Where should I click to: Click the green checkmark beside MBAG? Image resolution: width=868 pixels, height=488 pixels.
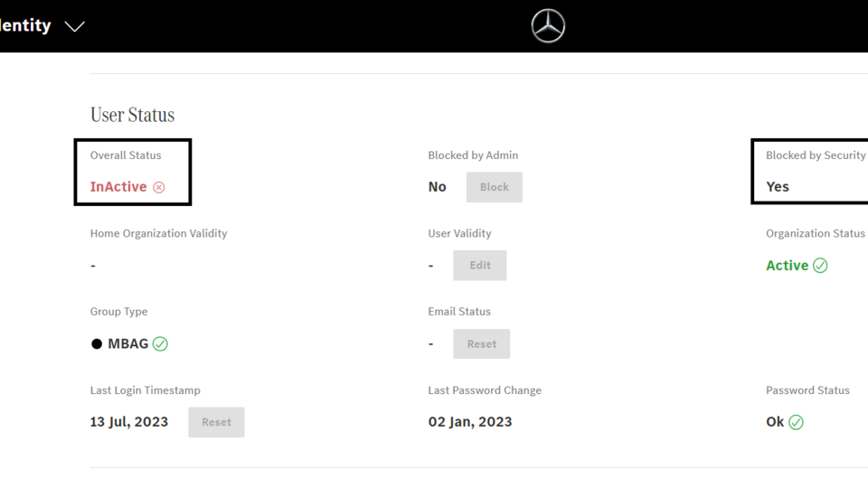pyautogui.click(x=160, y=344)
